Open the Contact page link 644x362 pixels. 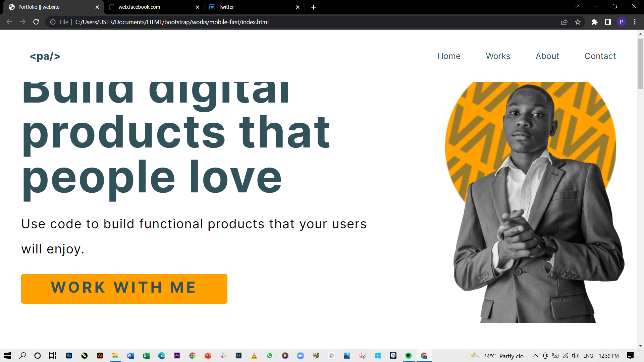(600, 56)
